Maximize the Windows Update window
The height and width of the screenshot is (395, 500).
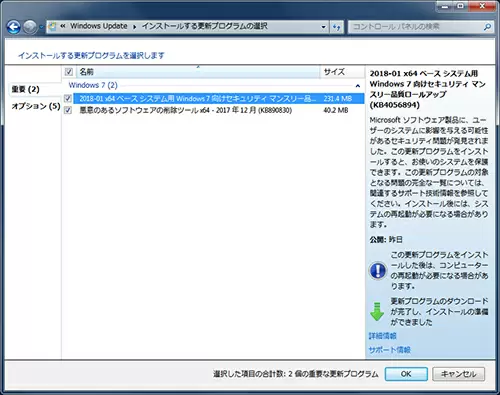coord(461,6)
